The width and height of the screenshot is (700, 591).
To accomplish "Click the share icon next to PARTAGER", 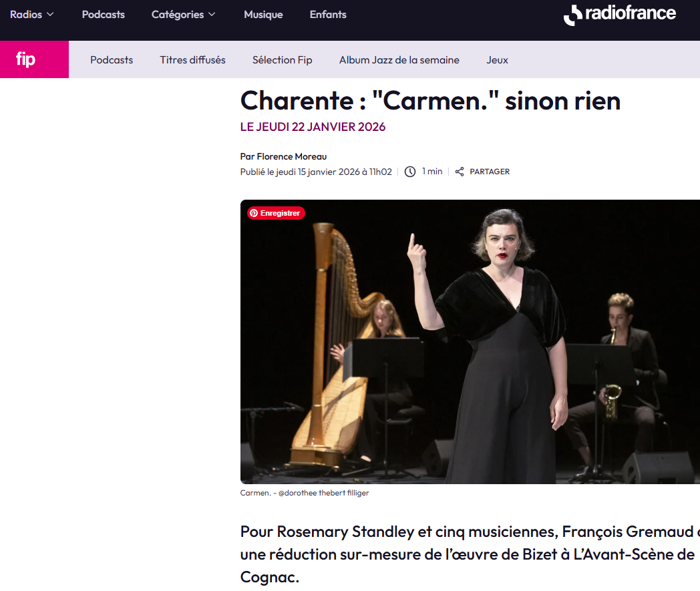I will (460, 172).
